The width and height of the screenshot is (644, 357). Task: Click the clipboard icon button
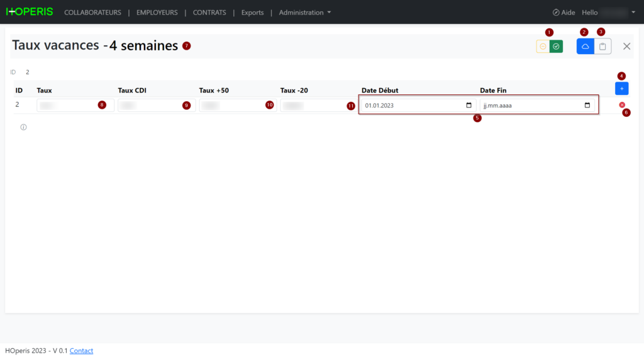pos(602,47)
